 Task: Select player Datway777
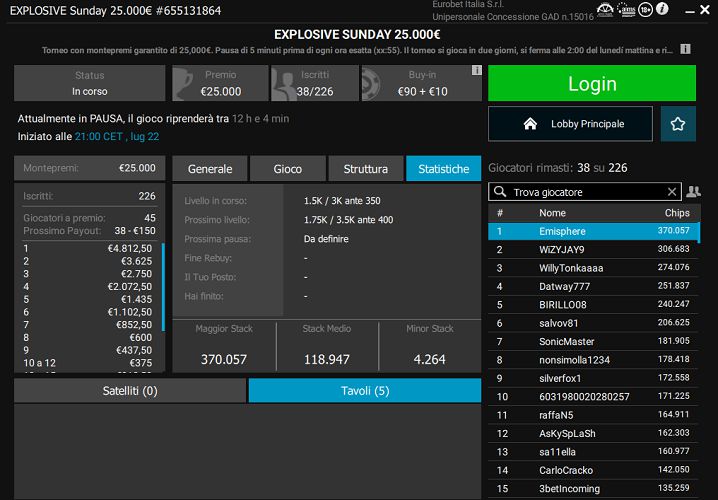(593, 286)
